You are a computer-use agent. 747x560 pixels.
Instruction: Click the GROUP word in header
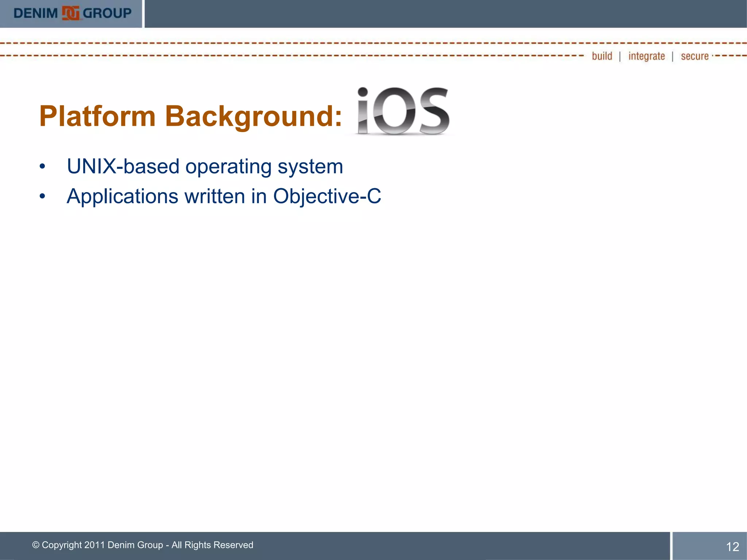107,13
